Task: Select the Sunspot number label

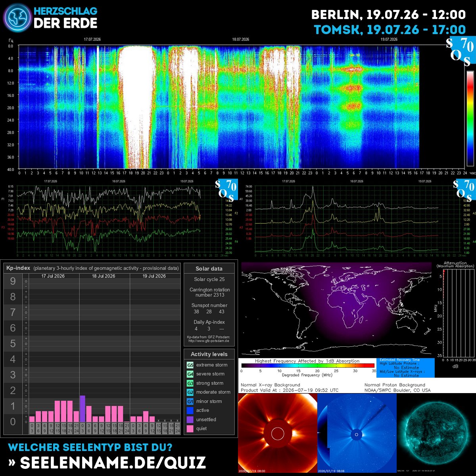Action: pyautogui.click(x=209, y=305)
